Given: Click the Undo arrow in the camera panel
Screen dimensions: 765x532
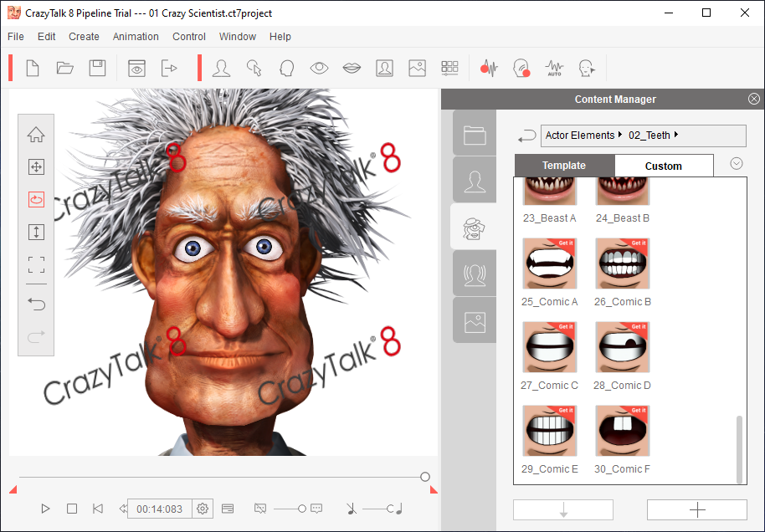Looking at the screenshot, I should 36,304.
